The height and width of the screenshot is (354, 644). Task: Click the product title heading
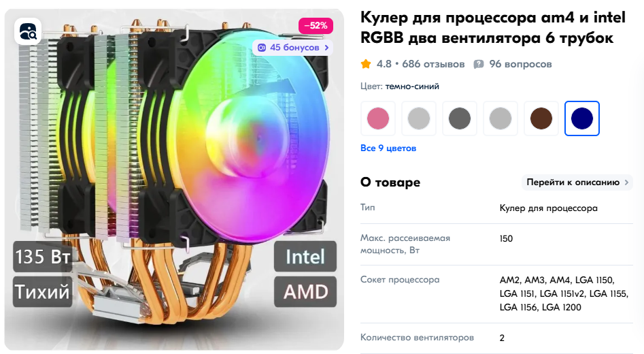click(x=493, y=27)
